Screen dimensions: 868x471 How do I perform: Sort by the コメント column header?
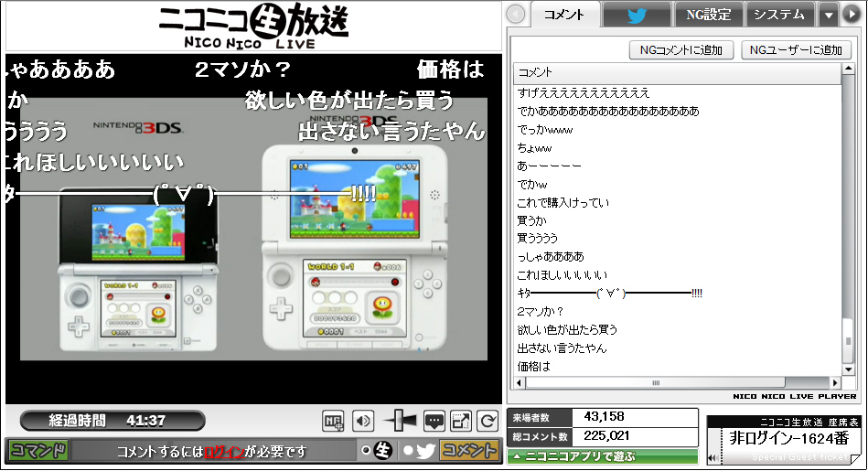677,72
